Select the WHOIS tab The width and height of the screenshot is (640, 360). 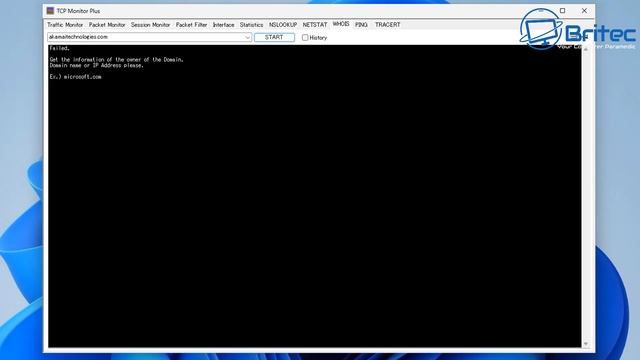tap(341, 24)
